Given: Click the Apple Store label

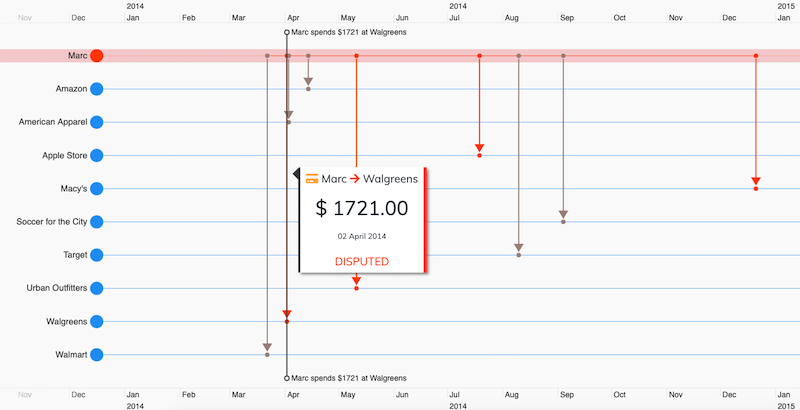Looking at the screenshot, I should click(x=65, y=156).
